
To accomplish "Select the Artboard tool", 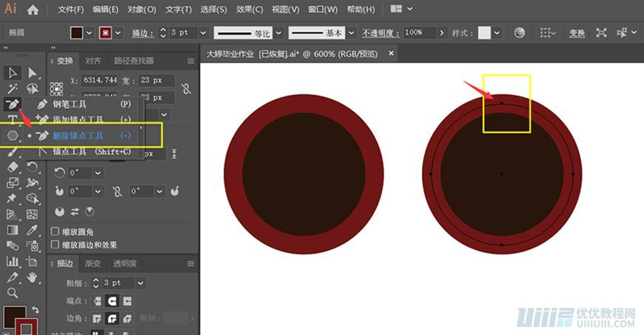I will [x=32, y=262].
